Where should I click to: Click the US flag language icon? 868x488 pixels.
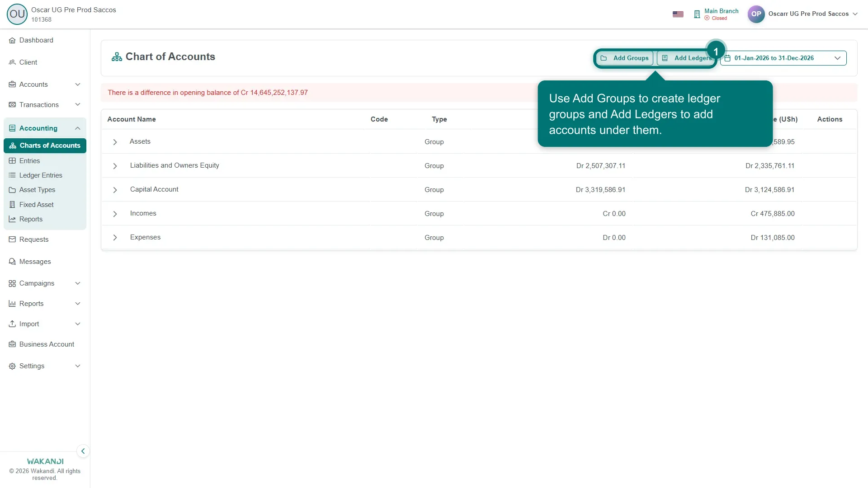(x=678, y=14)
